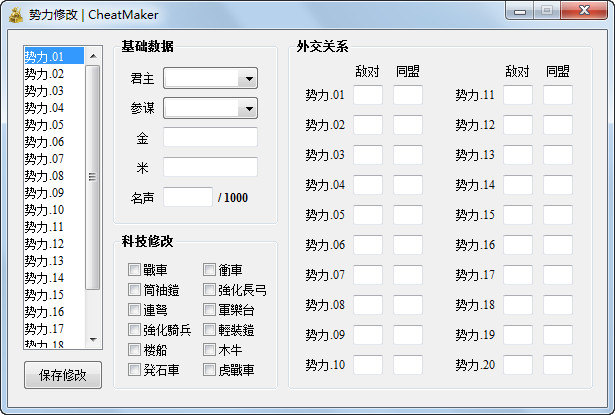Select 势力.01 list entry
615x415 pixels.
pos(44,57)
